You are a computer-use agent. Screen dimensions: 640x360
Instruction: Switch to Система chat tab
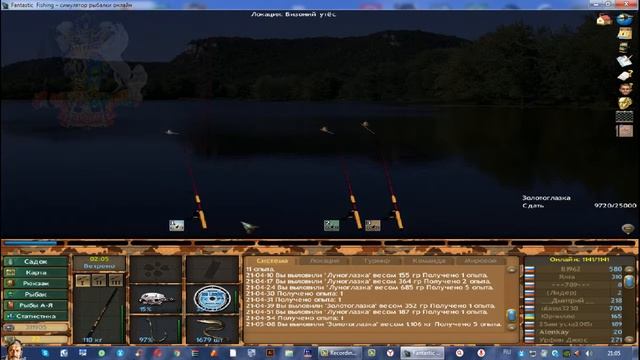272,260
